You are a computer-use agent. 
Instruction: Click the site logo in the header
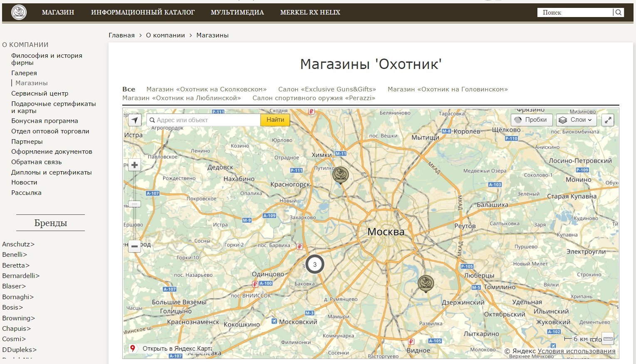19,12
